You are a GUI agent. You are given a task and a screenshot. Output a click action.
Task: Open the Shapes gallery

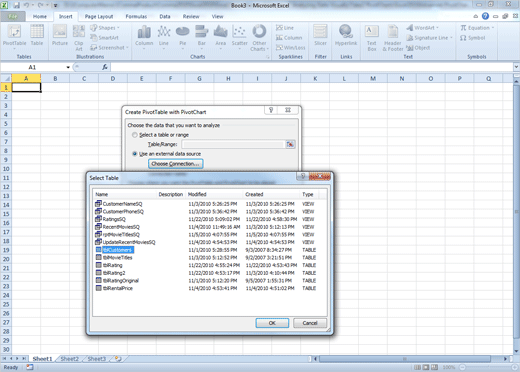click(105, 28)
